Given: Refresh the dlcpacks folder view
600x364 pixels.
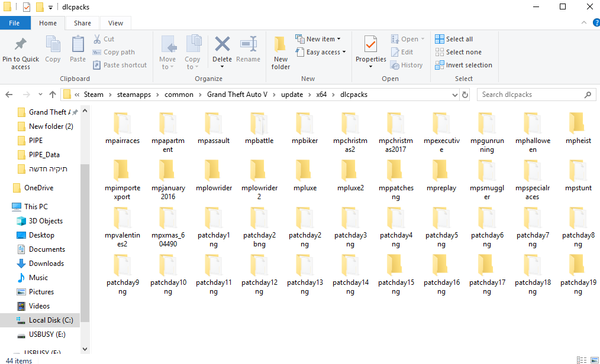Looking at the screenshot, I should pos(464,95).
